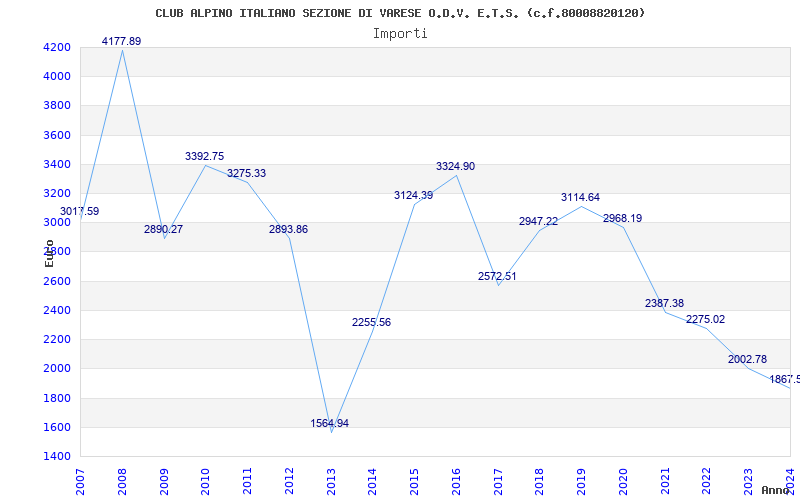Click the x-axis year 2016
This screenshot has height=500, width=800.
click(x=456, y=482)
